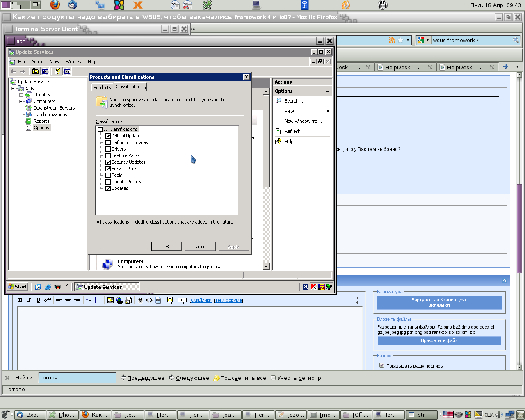The image size is (525, 420).
Task: Enable the Definition Updates checkbox
Action: 108,142
